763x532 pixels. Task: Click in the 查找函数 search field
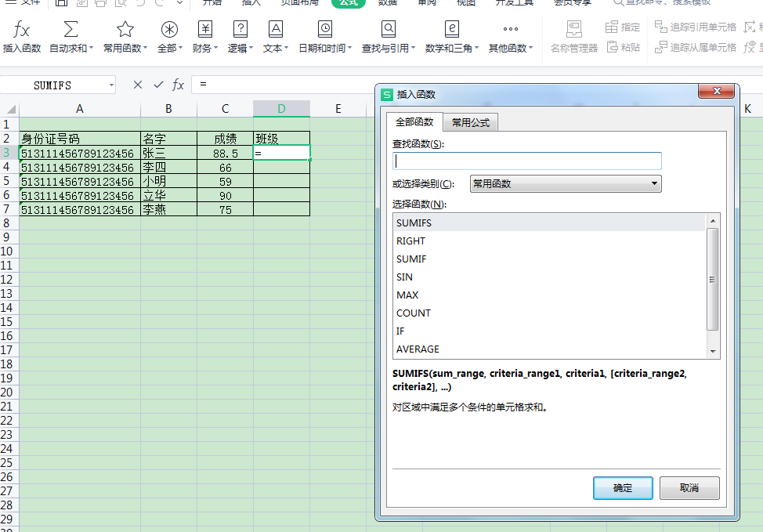click(527, 161)
